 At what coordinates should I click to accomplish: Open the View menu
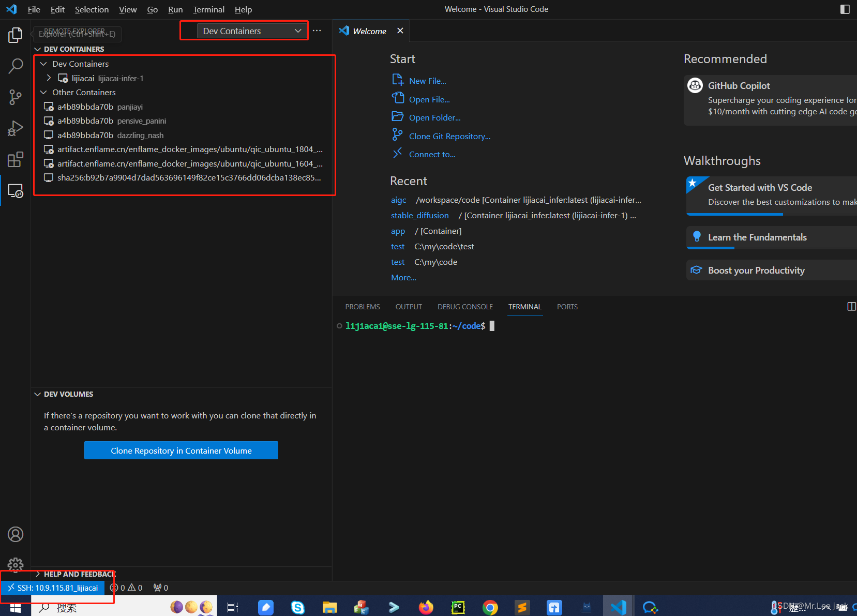coord(128,9)
